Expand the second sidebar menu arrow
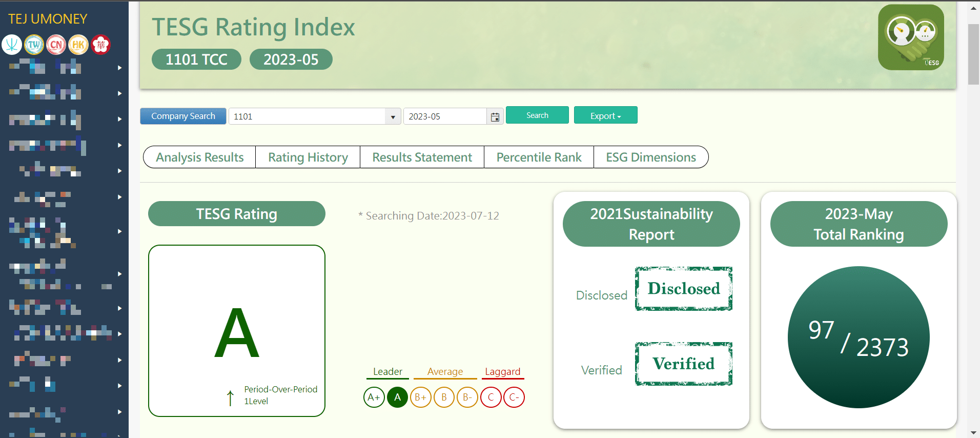The height and width of the screenshot is (438, 980). pos(119,93)
